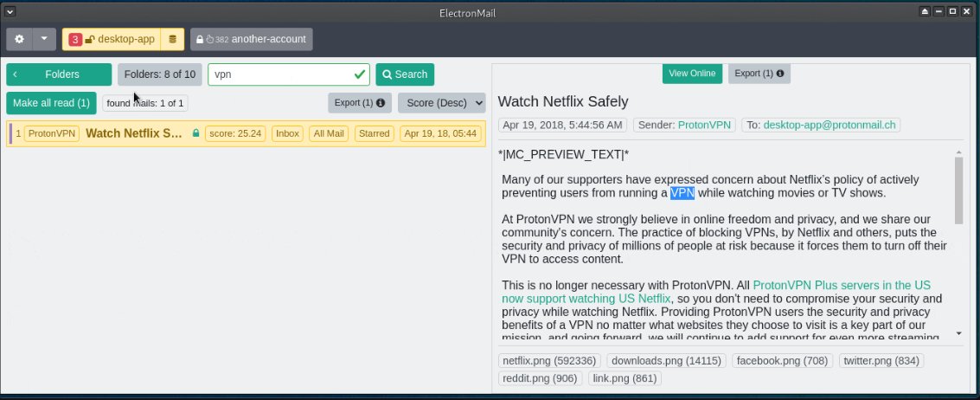Click the ProtonVPN sender link
Image resolution: width=980 pixels, height=400 pixels.
tap(704, 126)
